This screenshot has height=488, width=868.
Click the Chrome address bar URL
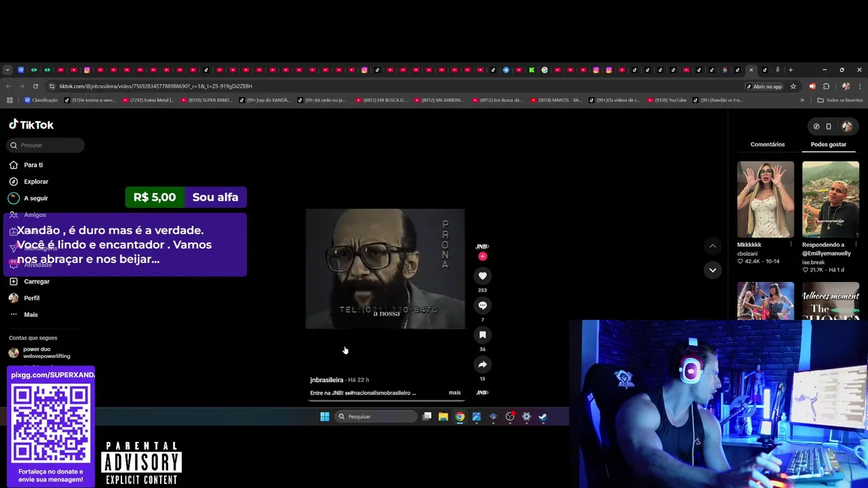(x=155, y=86)
